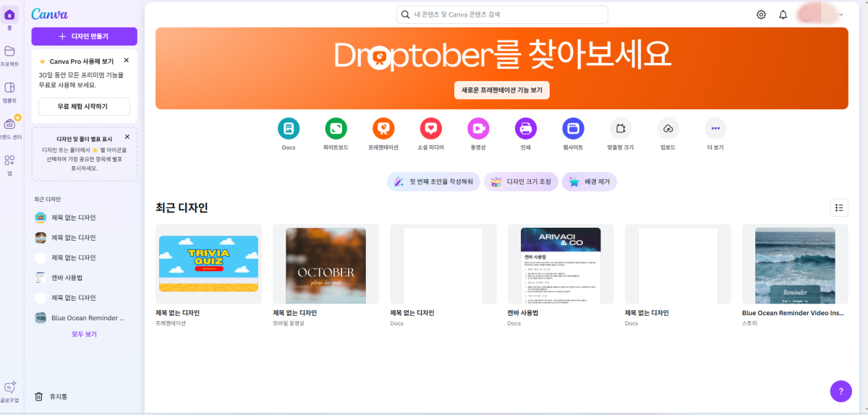The image size is (868, 415).
Task: Select the 화이트보드 whiteboard icon
Action: click(336, 129)
